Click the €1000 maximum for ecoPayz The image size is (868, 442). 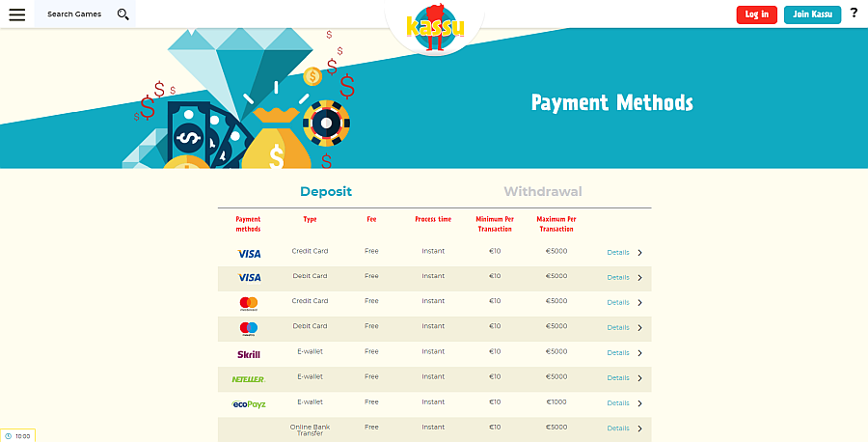pos(556,402)
